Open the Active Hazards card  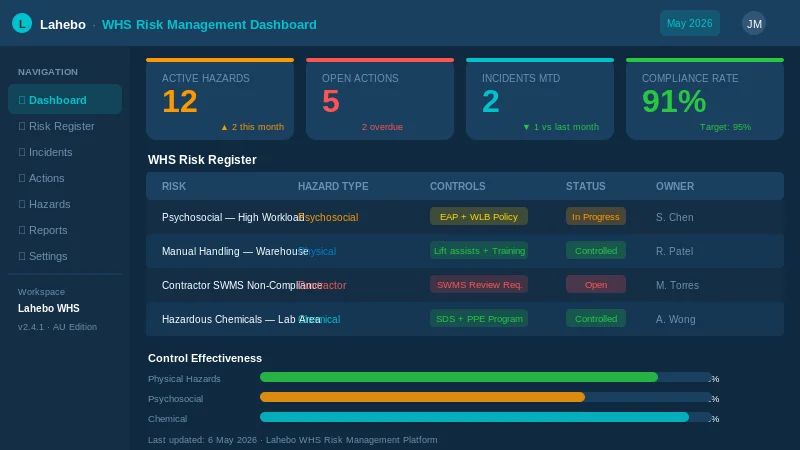click(220, 99)
